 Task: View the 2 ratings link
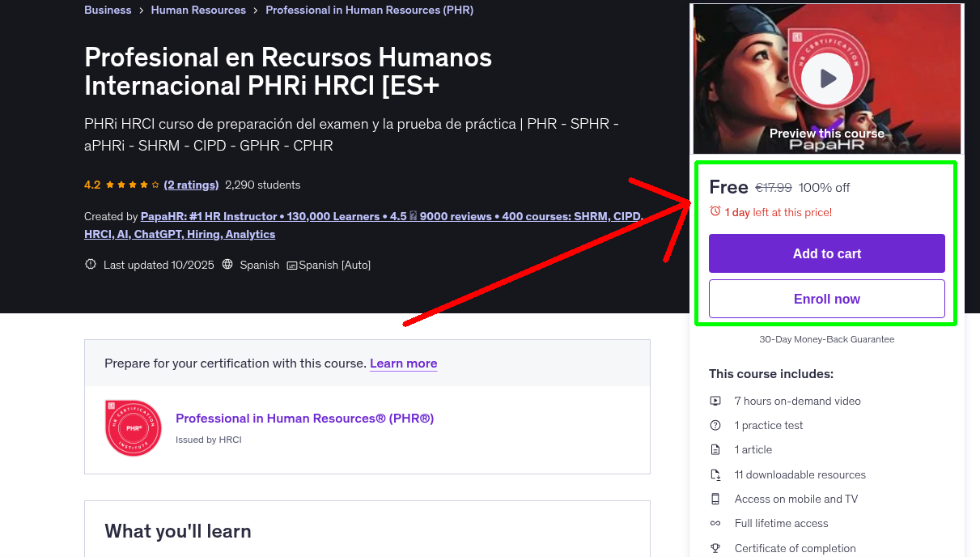(191, 185)
